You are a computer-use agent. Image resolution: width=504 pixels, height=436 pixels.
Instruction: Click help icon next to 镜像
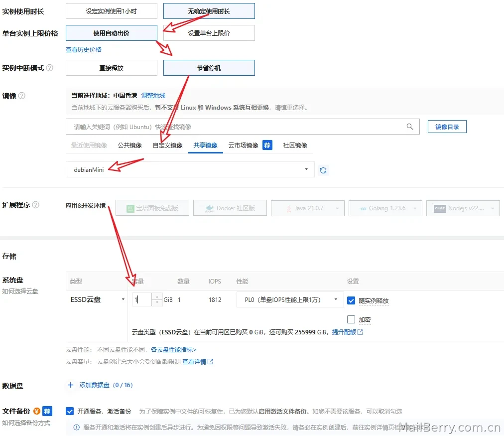pos(21,96)
